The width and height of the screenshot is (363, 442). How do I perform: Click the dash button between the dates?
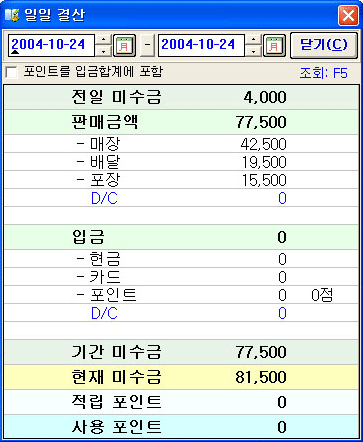tap(147, 45)
